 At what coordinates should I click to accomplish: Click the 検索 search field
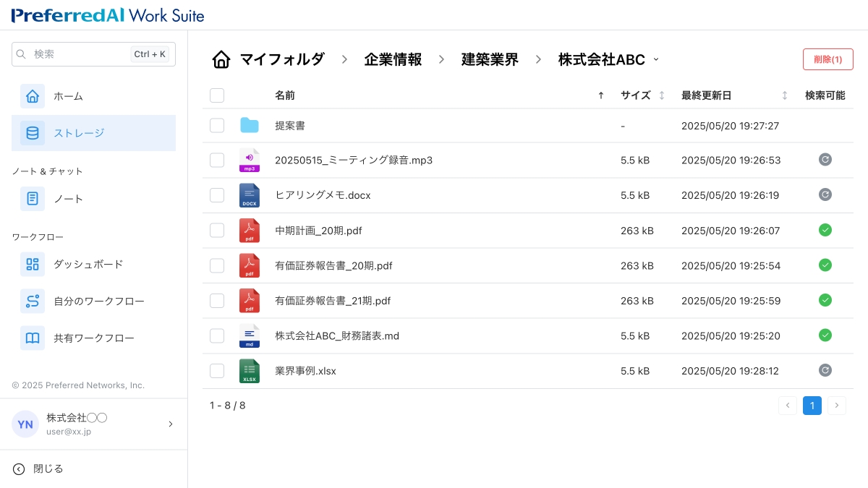click(80, 54)
